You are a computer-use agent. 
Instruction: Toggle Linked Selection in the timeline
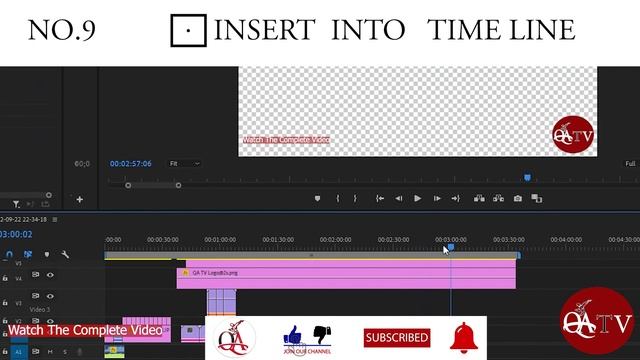[28, 254]
